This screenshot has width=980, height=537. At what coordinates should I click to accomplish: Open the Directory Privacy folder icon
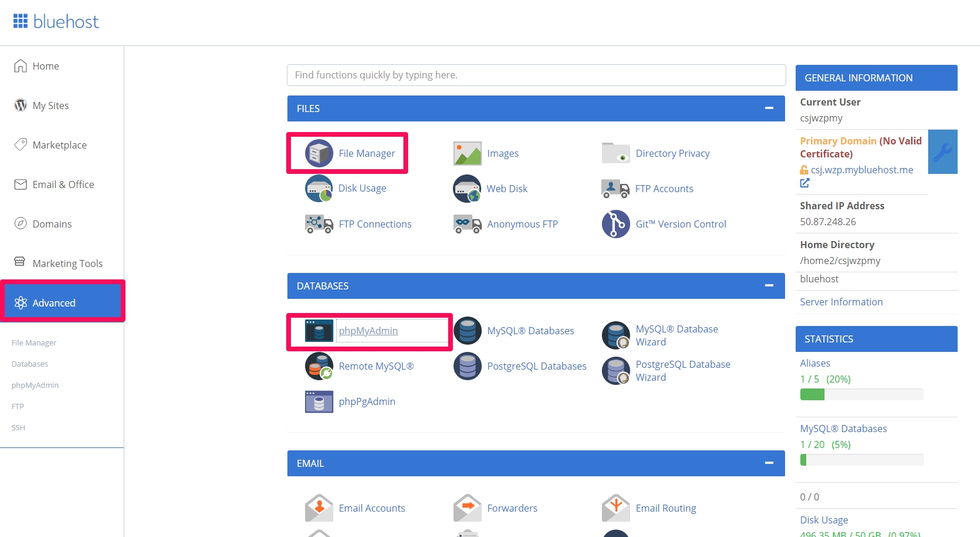point(616,153)
